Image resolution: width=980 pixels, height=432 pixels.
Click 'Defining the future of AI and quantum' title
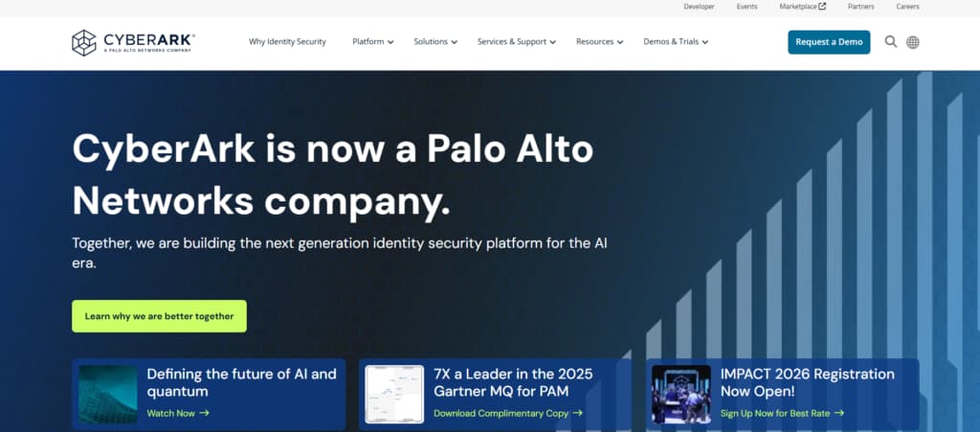pyautogui.click(x=242, y=382)
